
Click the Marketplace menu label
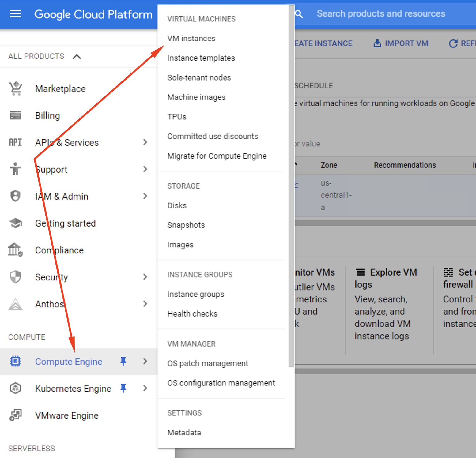pos(60,89)
